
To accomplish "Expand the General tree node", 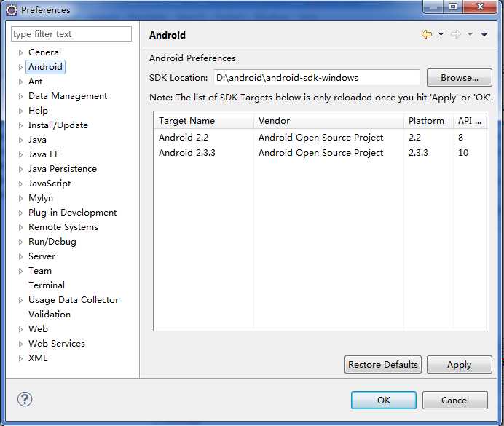I will (x=20, y=52).
